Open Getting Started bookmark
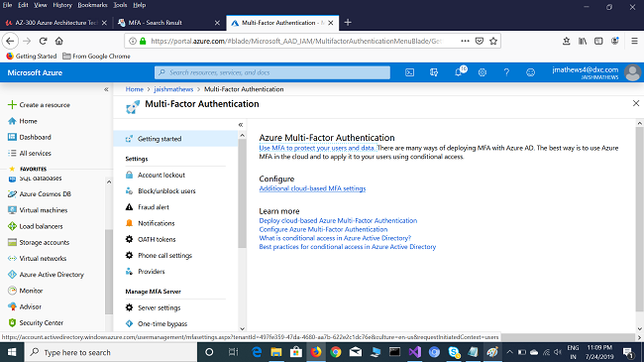 (x=32, y=56)
